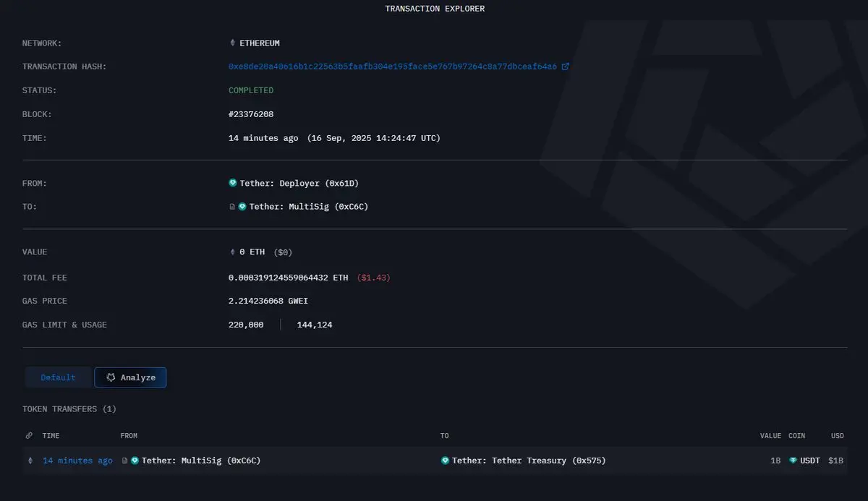Viewport: 868px width, 501px height.
Task: Open the transaction hash link
Action: coord(393,67)
